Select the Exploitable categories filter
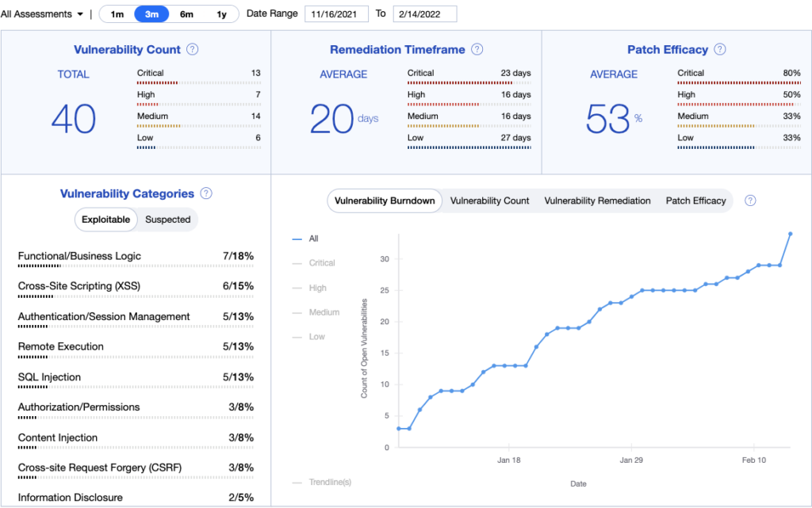 tap(105, 220)
